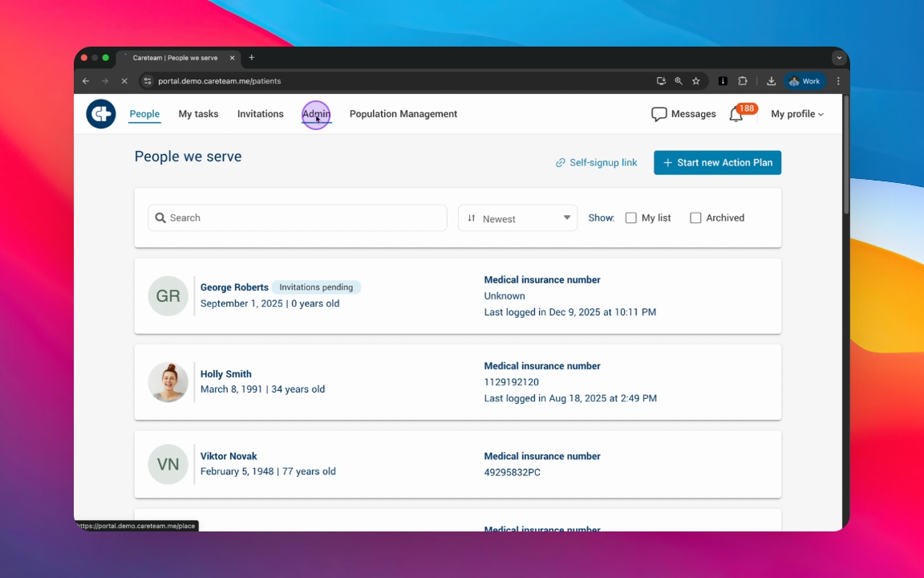The height and width of the screenshot is (578, 924).
Task: Stop page loading with X icon
Action: coord(124,81)
